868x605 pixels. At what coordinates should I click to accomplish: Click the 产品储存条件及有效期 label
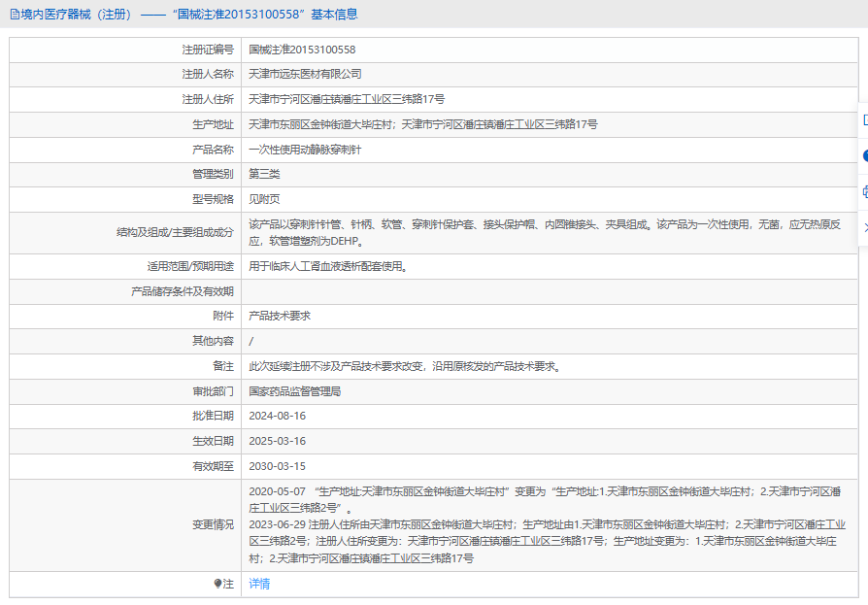pyautogui.click(x=183, y=291)
